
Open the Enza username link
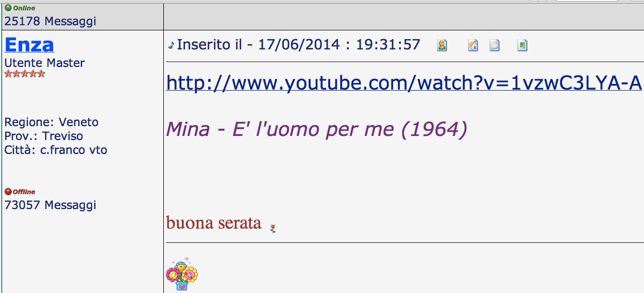coord(29,45)
